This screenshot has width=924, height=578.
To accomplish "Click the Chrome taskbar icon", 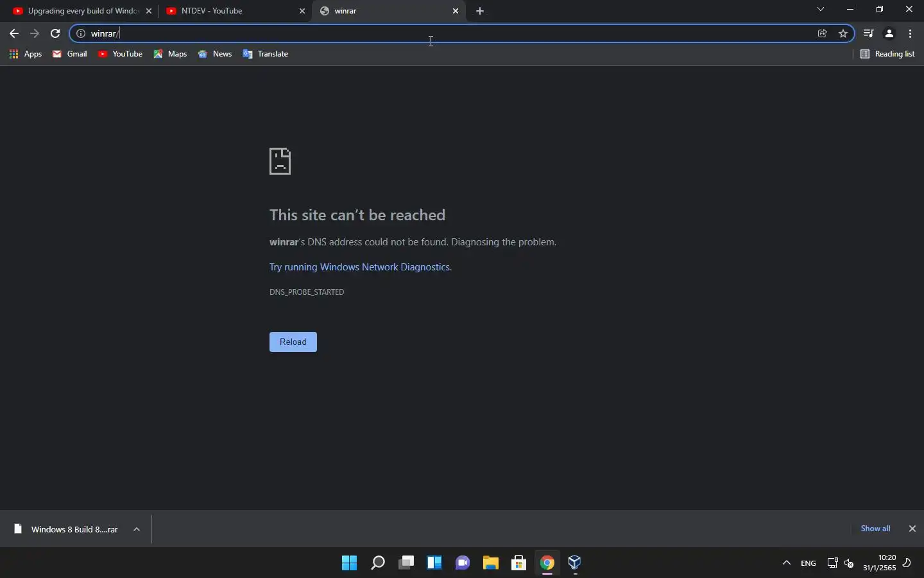I will (x=548, y=564).
